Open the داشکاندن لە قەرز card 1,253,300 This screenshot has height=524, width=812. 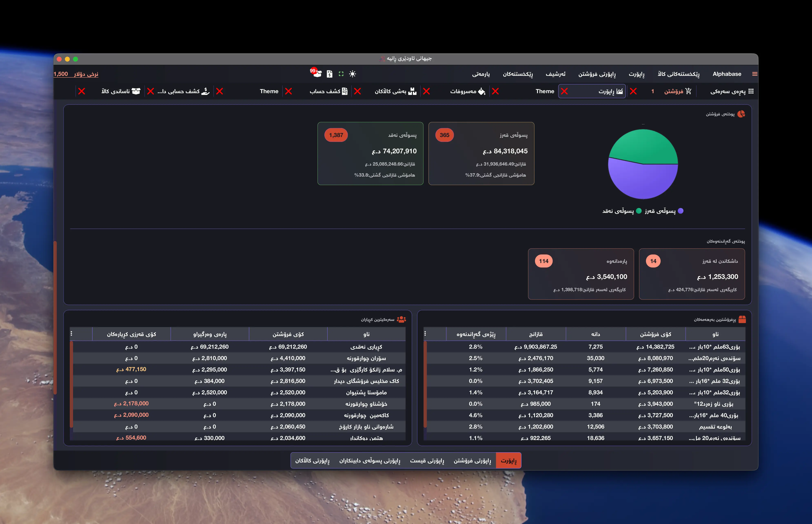pyautogui.click(x=692, y=274)
